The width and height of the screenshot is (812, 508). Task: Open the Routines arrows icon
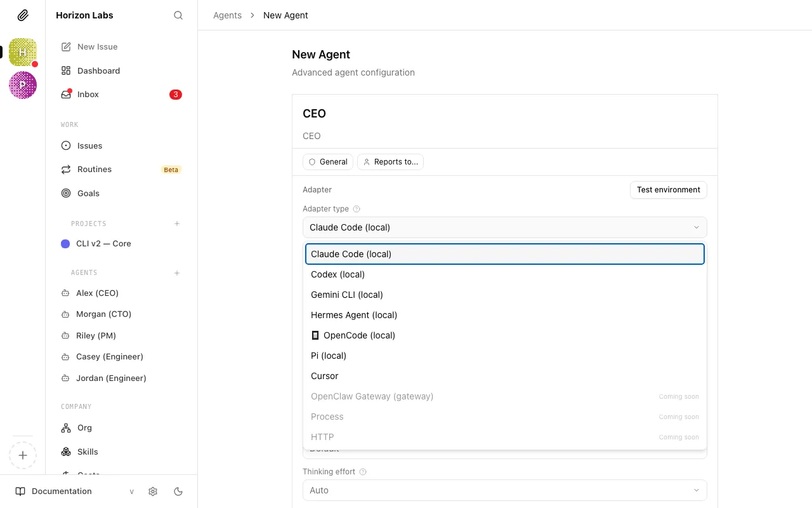(x=66, y=170)
